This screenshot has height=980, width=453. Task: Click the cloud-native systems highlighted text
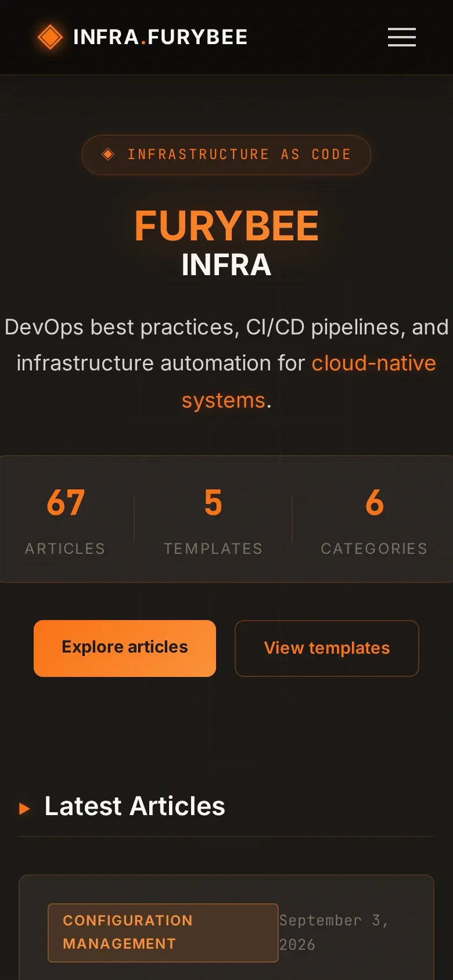tap(309, 381)
